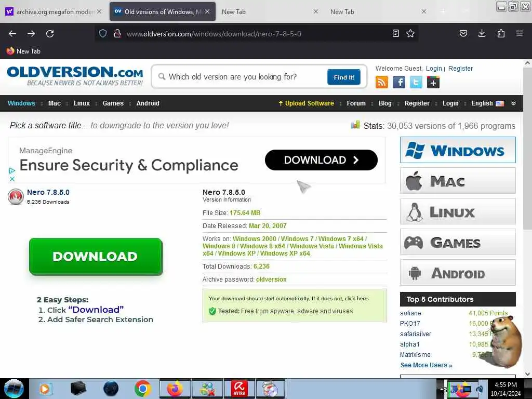
Task: Open Avira antivirus from the taskbar
Action: tap(239, 389)
